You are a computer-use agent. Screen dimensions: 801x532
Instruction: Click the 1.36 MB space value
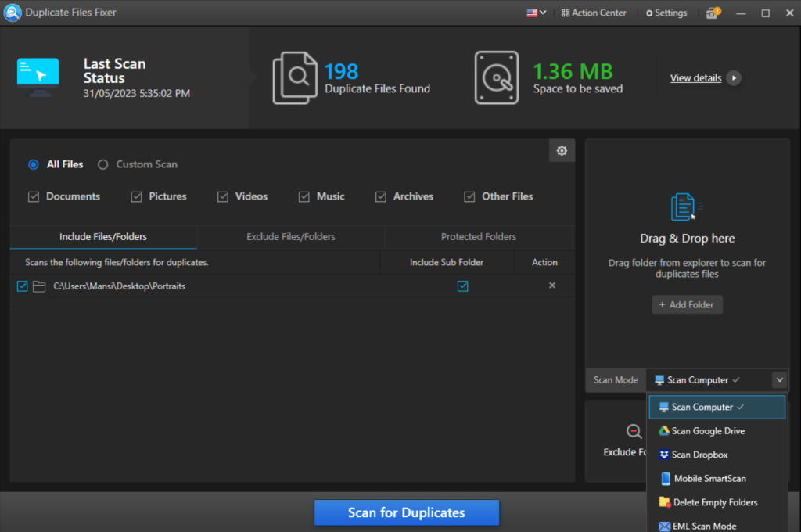point(573,71)
